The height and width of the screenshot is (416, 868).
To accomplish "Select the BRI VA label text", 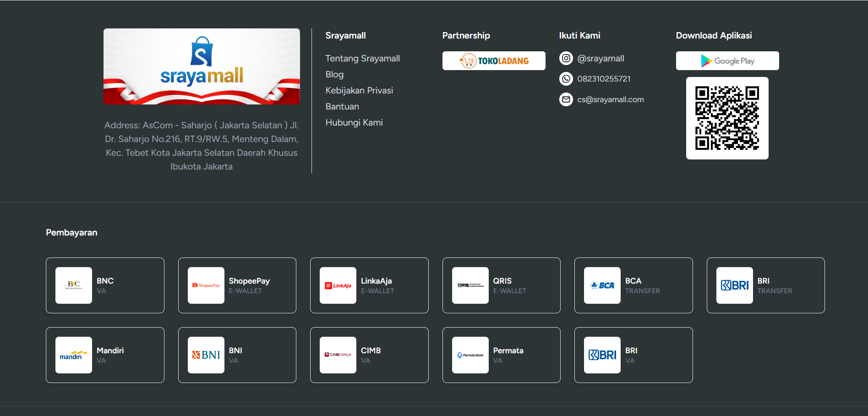I will click(x=631, y=355).
